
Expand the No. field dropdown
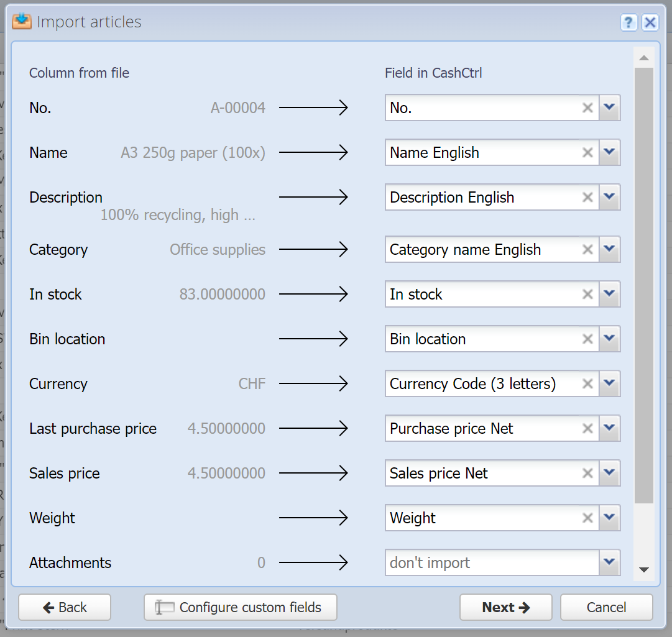click(x=609, y=108)
